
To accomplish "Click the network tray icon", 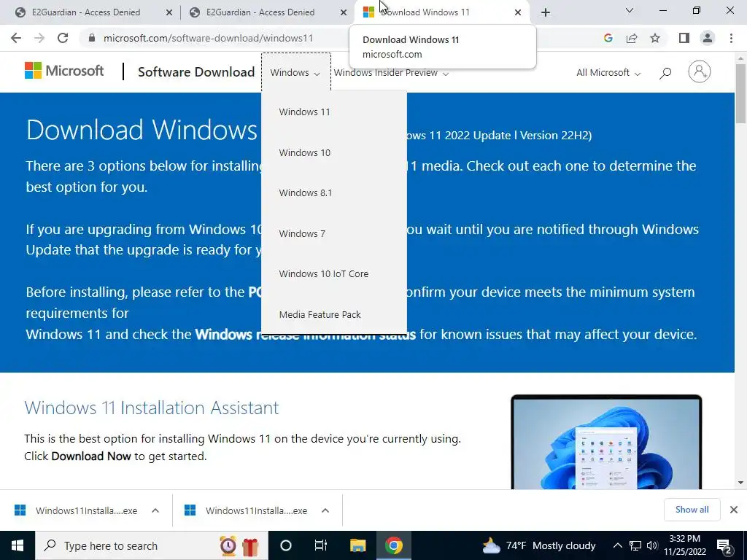I will pos(635,545).
